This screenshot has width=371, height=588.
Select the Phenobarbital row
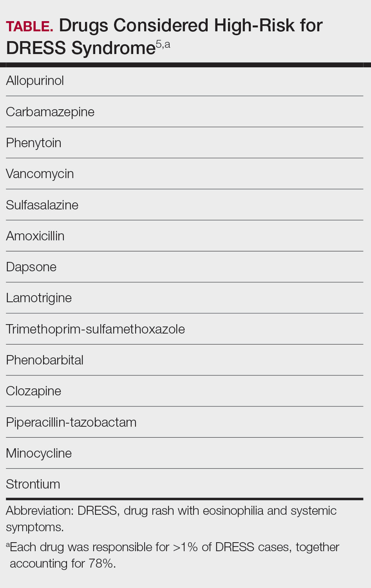[x=45, y=360]
